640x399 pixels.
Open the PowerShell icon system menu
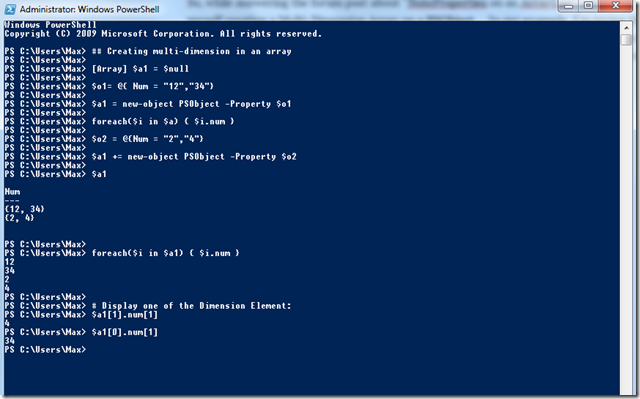(x=10, y=9)
